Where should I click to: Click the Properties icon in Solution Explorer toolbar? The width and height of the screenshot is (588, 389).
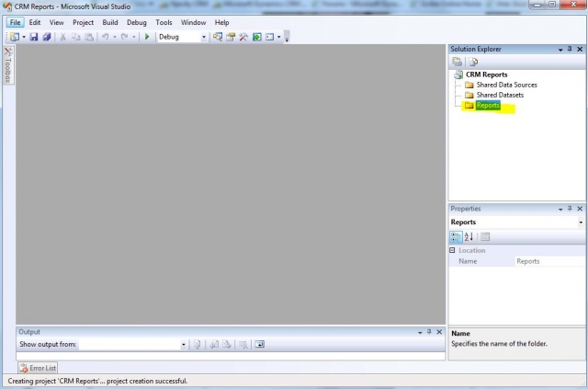click(457, 62)
